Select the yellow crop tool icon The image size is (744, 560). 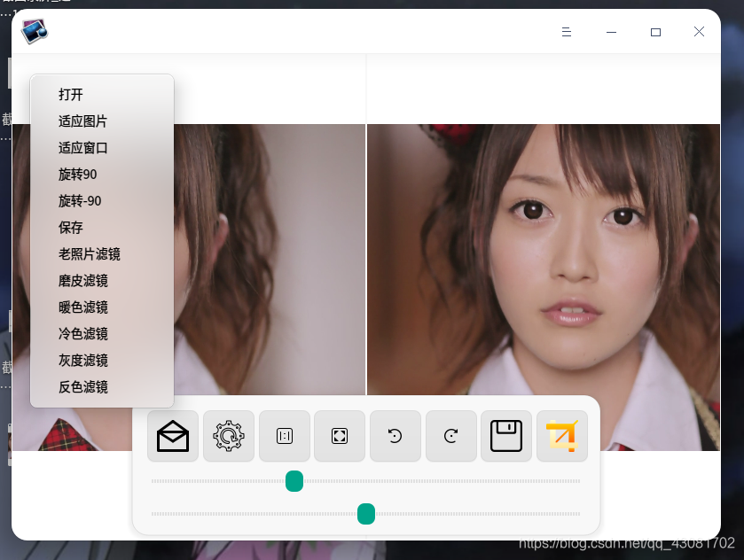pyautogui.click(x=562, y=436)
